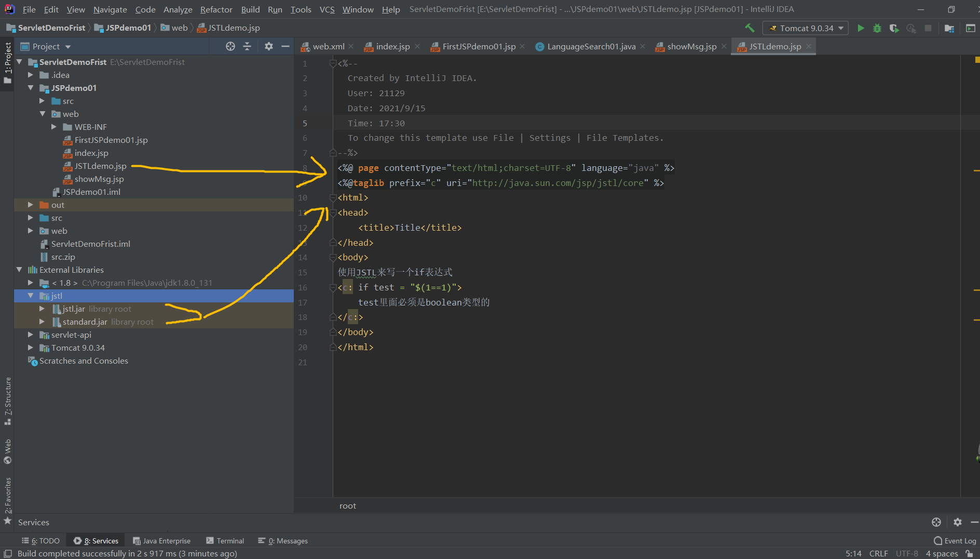Screen dimensions: 980x559
Task: Expand the standard.jar library root
Action: tap(42, 322)
